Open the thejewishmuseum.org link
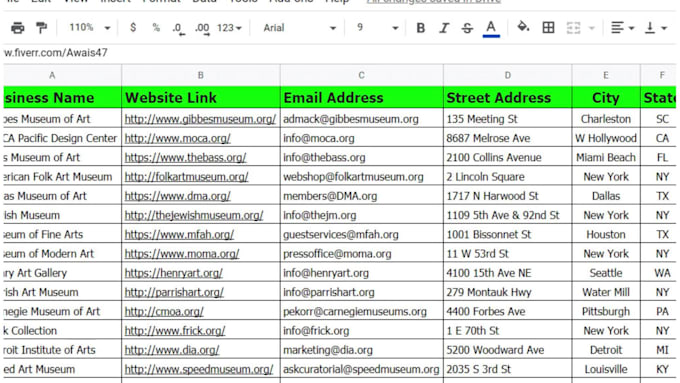The width and height of the screenshot is (680, 383). coord(194,215)
